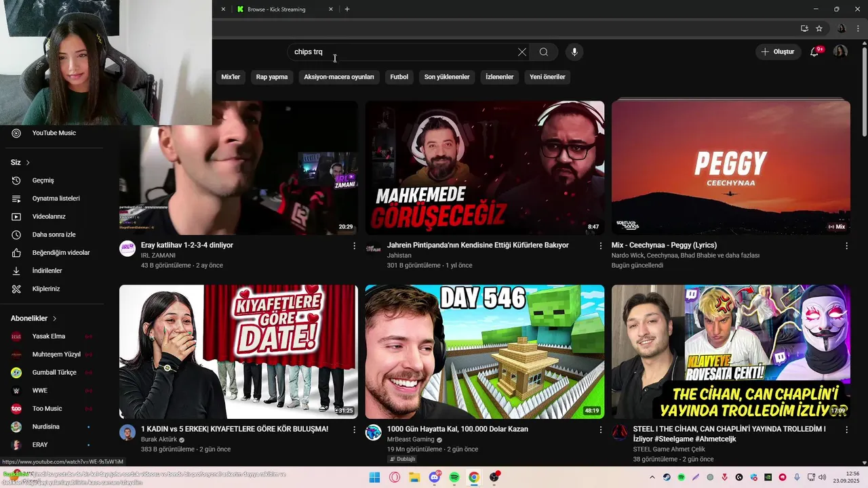Open options menu for Jahrein Pintipanda video

(x=600, y=246)
